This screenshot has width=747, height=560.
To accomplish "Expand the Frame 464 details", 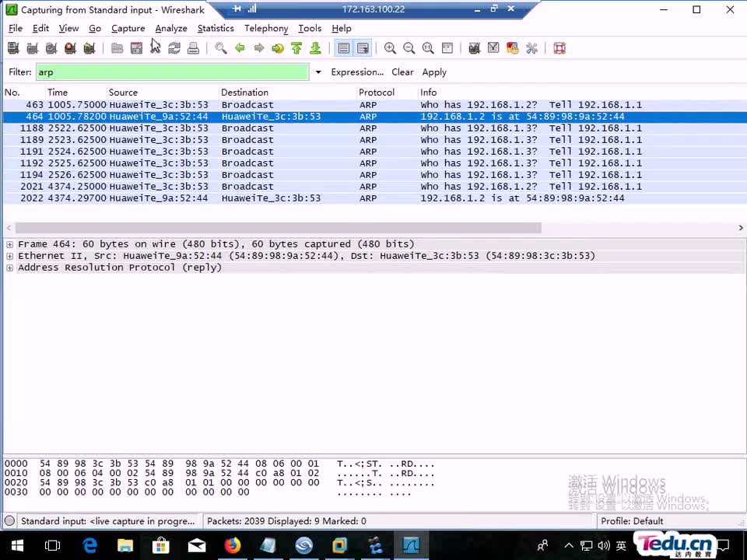I will (9, 244).
